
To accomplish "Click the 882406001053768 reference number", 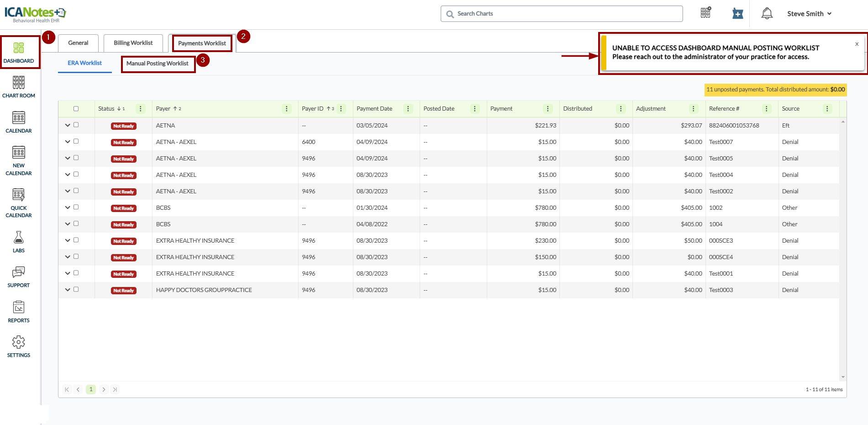I will (734, 125).
